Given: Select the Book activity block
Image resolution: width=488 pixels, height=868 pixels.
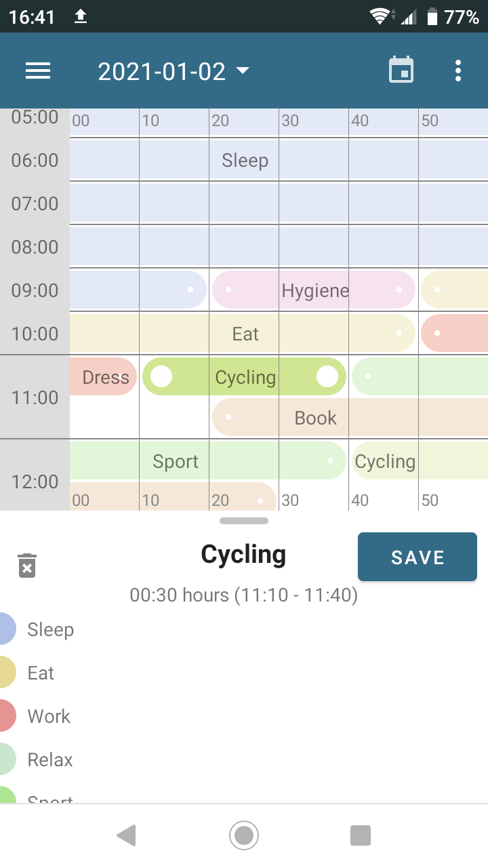Looking at the screenshot, I should tap(316, 418).
